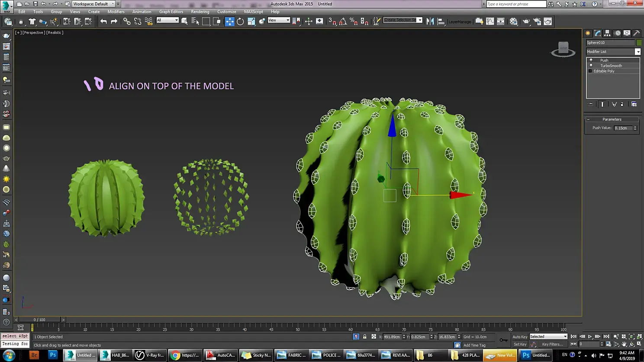Toggle the selection lock padlock icon
644x362 pixels.
(x=364, y=336)
